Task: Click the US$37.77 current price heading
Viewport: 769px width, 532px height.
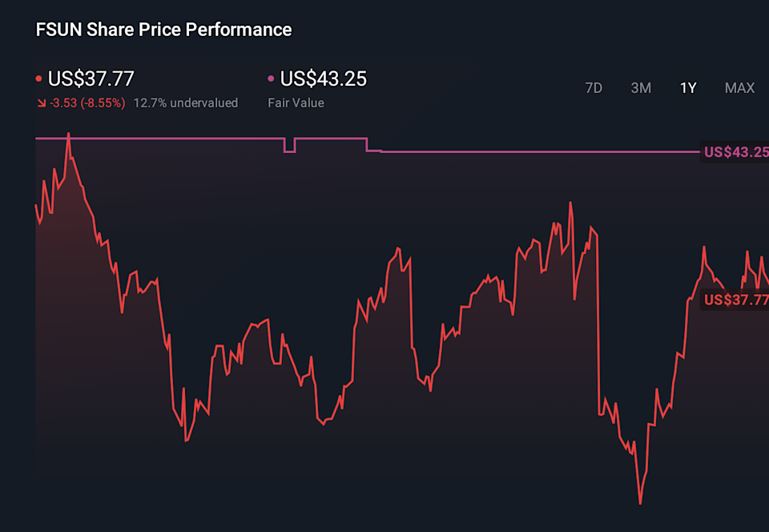Action: (91, 79)
